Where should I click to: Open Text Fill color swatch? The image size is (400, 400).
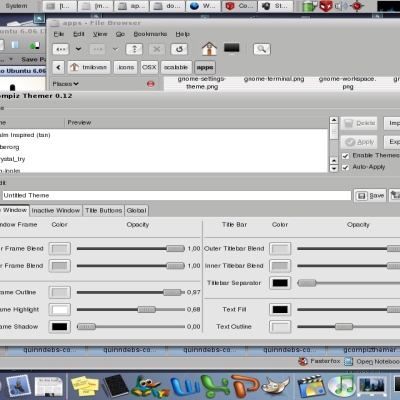[x=280, y=310]
